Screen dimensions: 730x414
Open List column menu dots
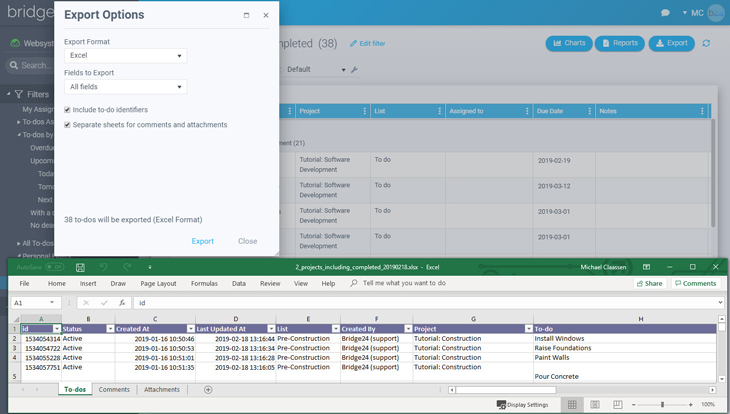tap(439, 111)
